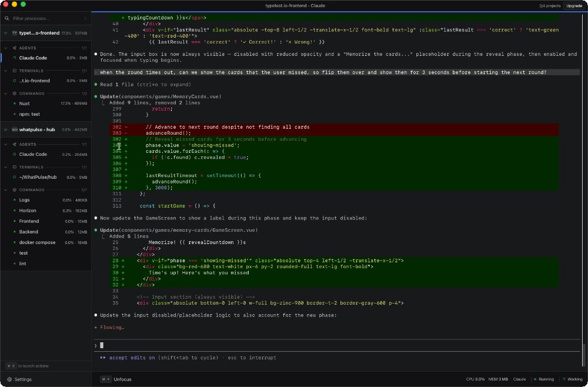Screen dimensions: 588x387
Task: Click commands icon in typetest.io-frontend group
Action: (15, 94)
